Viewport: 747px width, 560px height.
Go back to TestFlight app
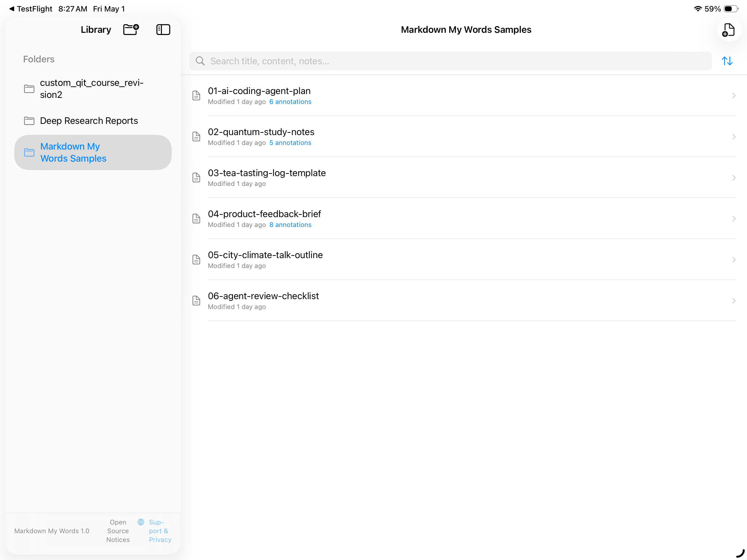click(x=31, y=9)
